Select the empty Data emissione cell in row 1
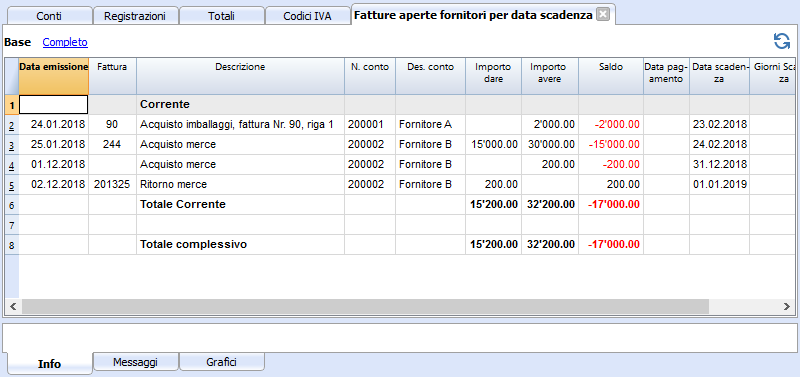Image resolution: width=800 pixels, height=377 pixels. [x=54, y=105]
